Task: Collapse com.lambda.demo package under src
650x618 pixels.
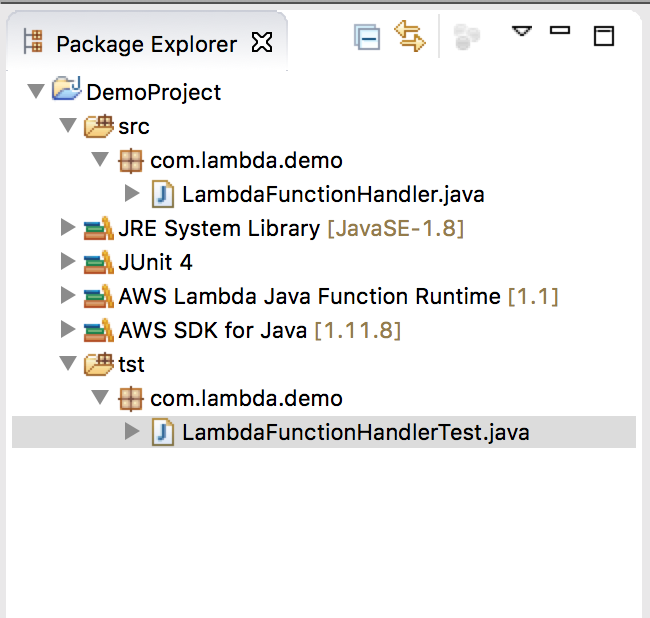Action: pyautogui.click(x=100, y=160)
